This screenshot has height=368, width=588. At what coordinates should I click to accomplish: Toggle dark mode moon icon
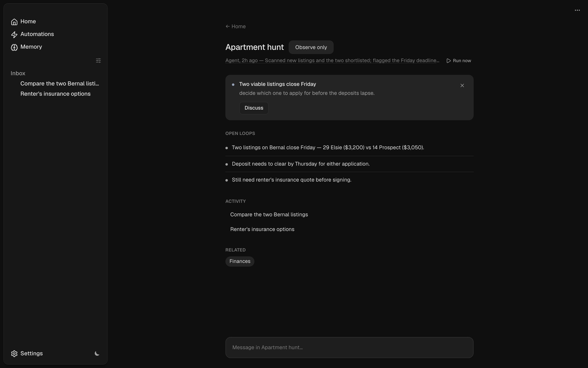click(97, 353)
